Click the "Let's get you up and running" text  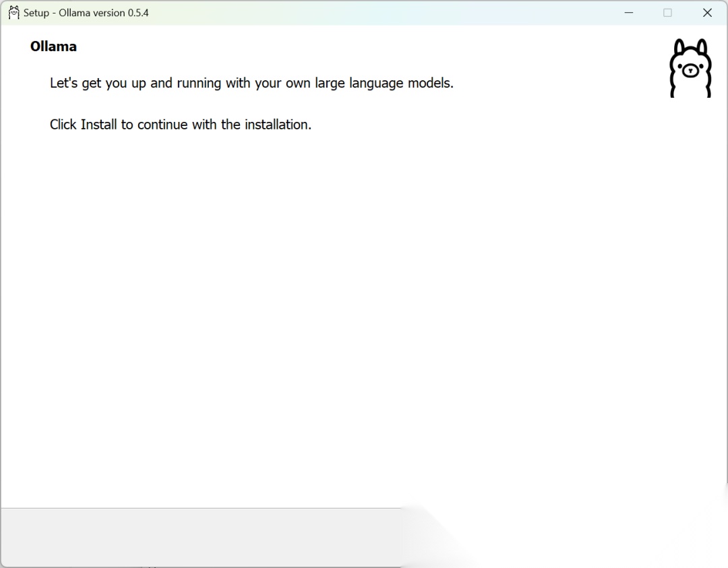251,83
